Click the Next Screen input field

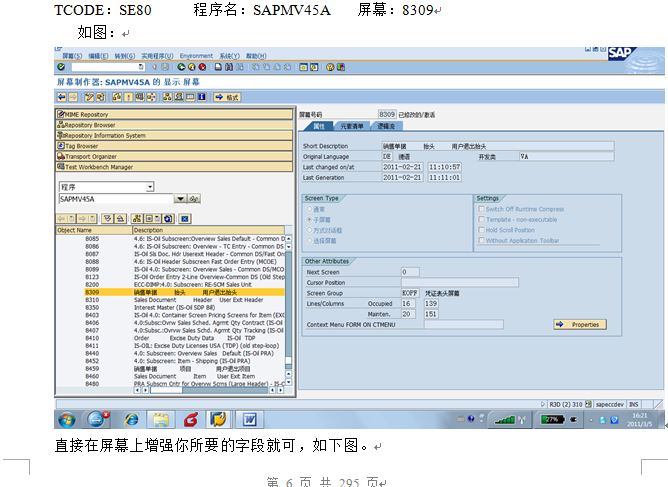coord(410,272)
